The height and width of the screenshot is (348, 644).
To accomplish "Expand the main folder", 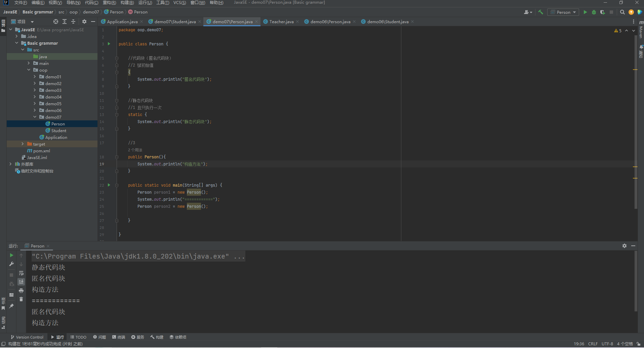I will coord(29,63).
